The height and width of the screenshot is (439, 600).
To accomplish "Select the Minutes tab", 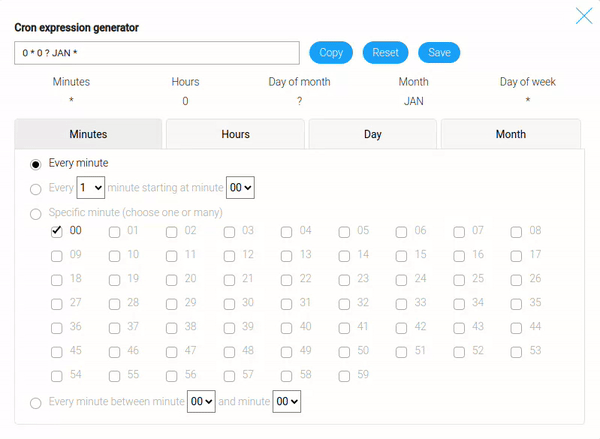I will (88, 134).
